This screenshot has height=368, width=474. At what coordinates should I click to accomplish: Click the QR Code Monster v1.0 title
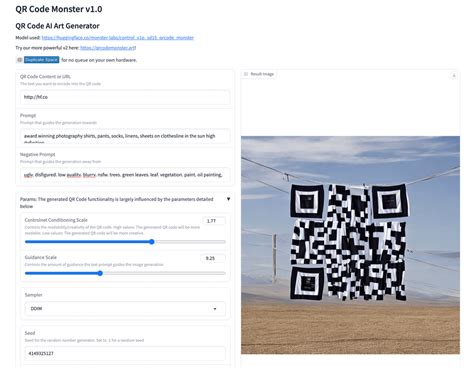coord(59,9)
